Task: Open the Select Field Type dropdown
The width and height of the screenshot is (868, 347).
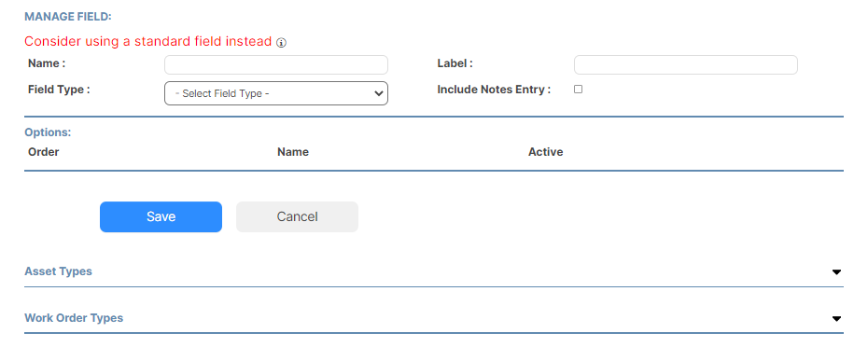Action: pos(276,93)
